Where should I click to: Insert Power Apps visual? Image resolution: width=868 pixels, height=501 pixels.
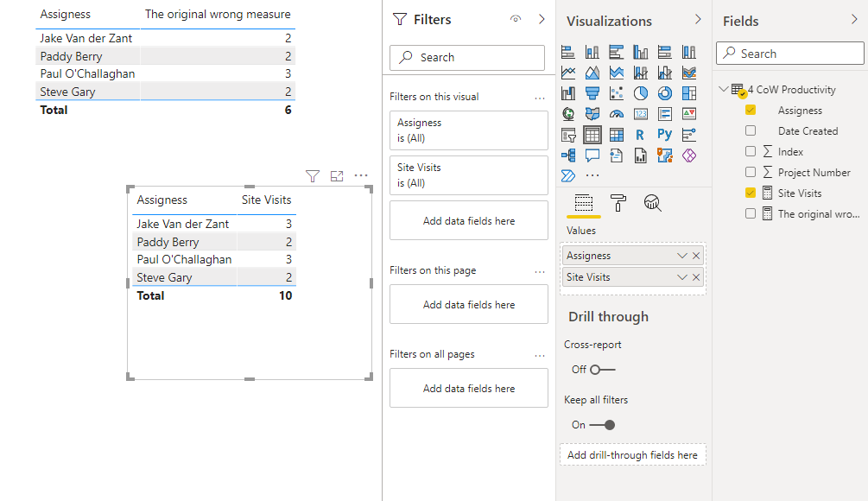(x=689, y=155)
